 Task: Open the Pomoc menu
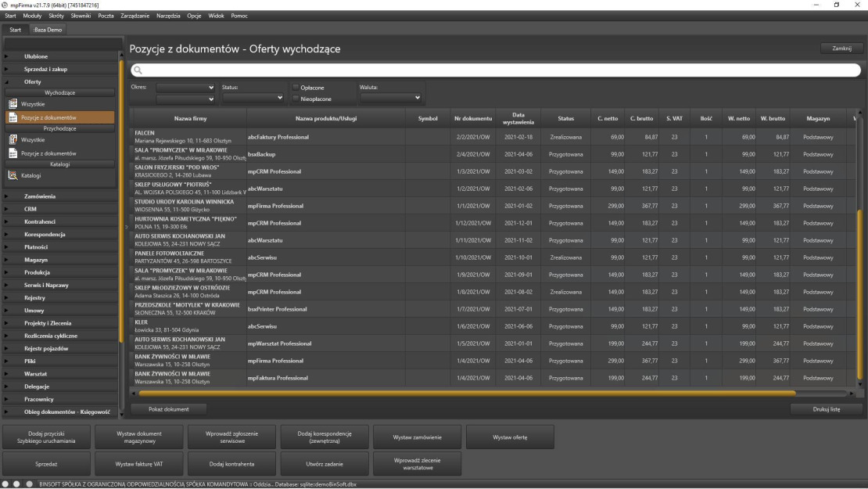pos(239,16)
